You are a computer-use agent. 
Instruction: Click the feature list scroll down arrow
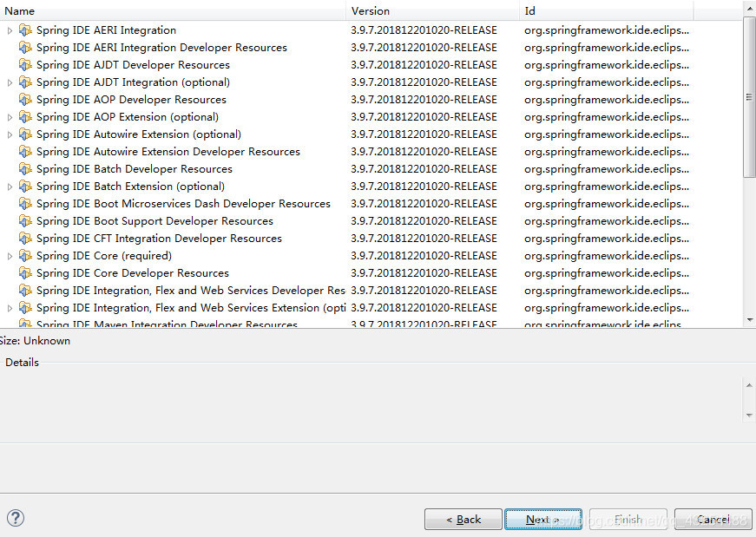coord(749,319)
